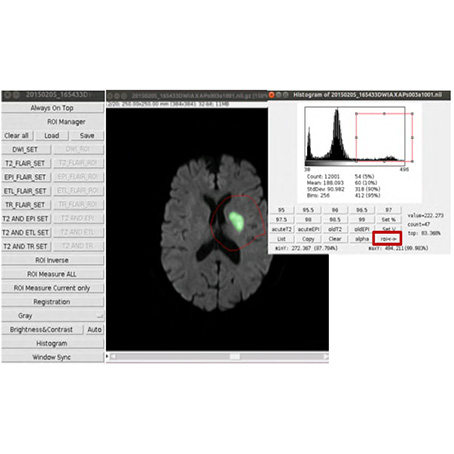This screenshot has width=454, height=454.
Task: Click the Save button in ROI Manager
Action: coord(87,136)
